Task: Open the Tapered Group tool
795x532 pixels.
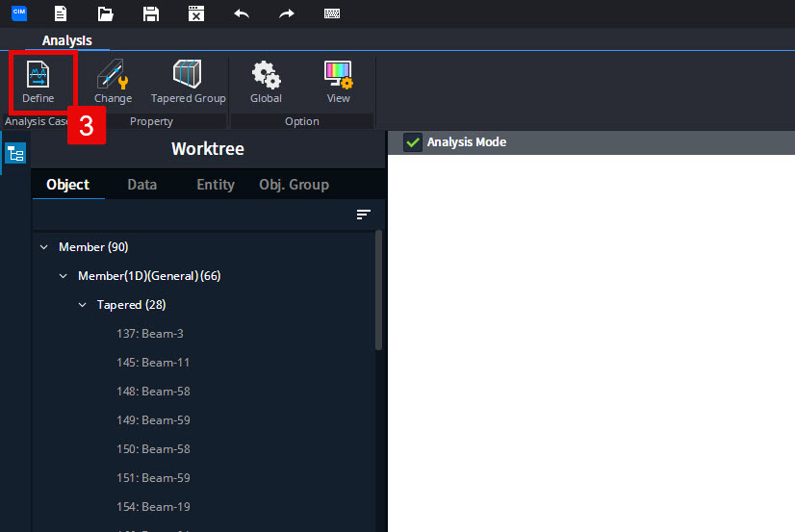Action: (x=188, y=82)
